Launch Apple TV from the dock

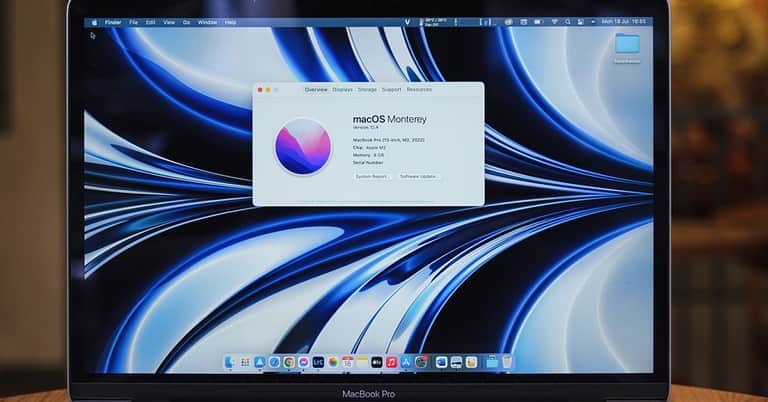(377, 362)
